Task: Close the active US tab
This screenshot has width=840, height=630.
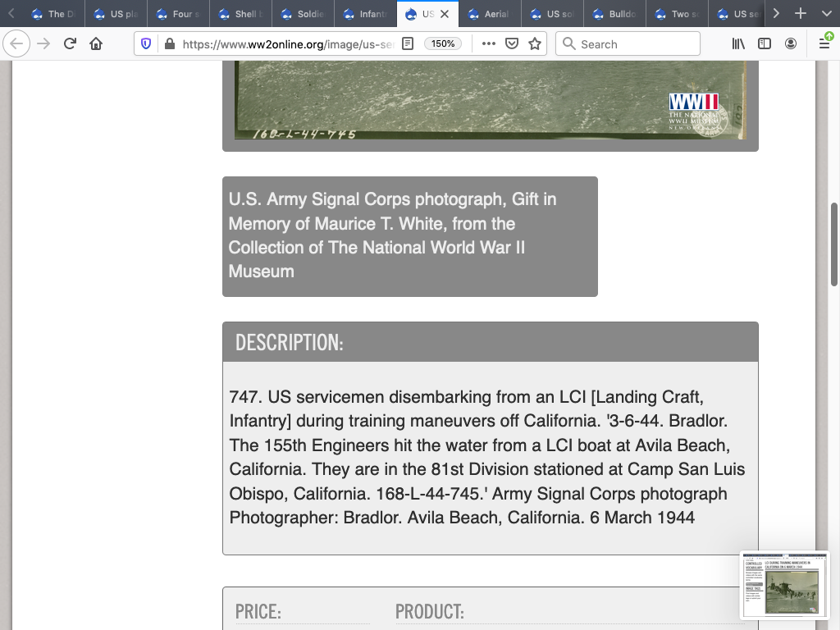Action: coord(445,14)
